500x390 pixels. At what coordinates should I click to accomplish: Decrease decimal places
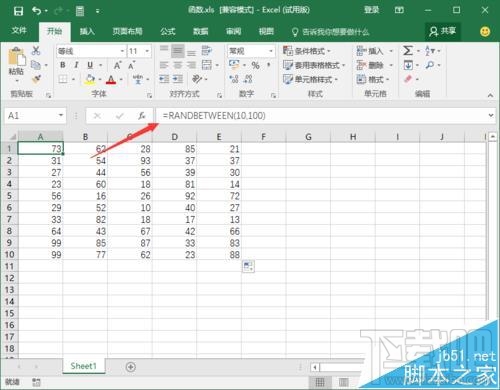click(x=248, y=79)
